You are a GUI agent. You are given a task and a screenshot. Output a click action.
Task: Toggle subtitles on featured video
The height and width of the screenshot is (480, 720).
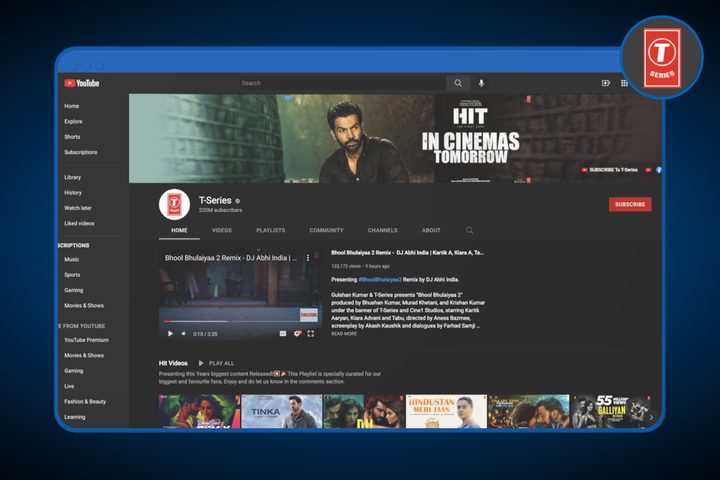click(x=283, y=333)
